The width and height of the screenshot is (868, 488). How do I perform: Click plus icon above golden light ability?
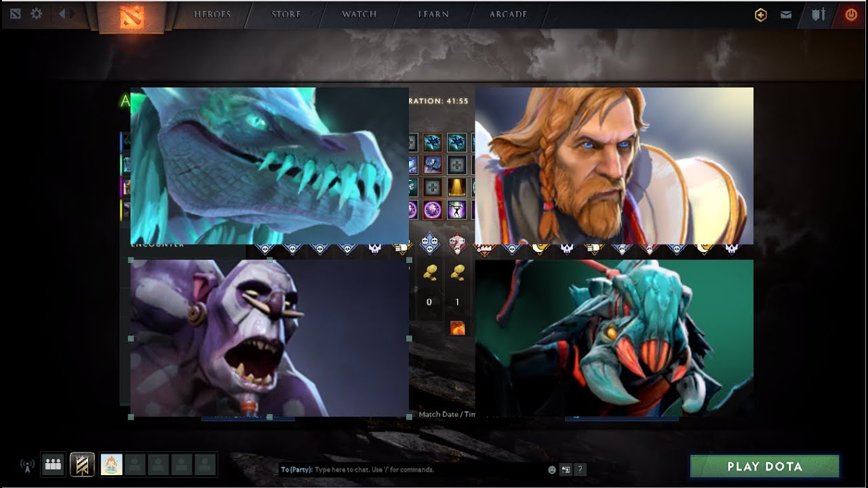click(x=457, y=164)
